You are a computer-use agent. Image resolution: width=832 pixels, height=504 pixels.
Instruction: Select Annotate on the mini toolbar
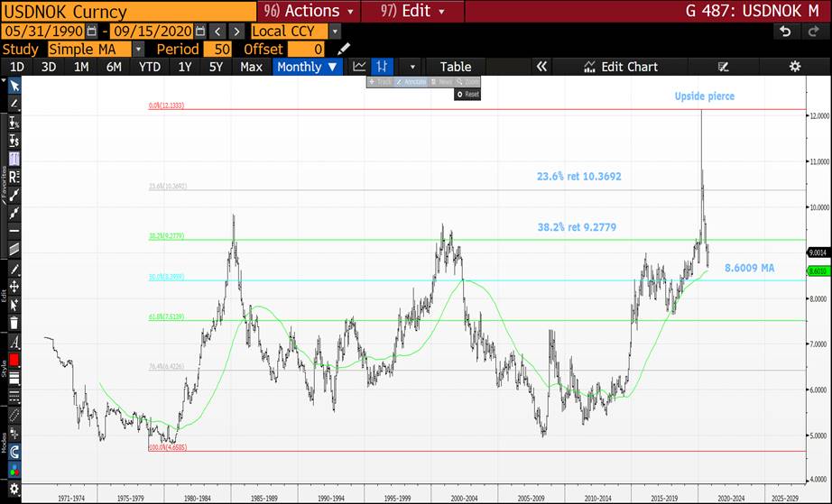tap(411, 82)
